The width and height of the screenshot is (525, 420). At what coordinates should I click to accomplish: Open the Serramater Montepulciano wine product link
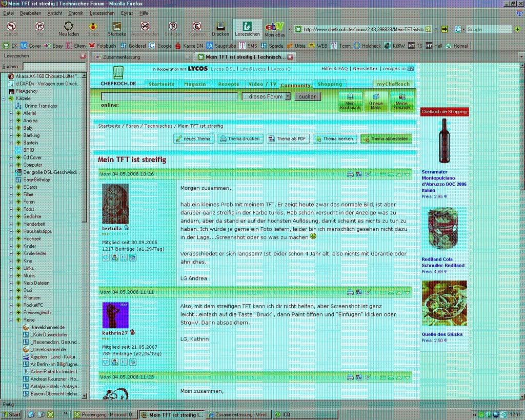pyautogui.click(x=443, y=181)
